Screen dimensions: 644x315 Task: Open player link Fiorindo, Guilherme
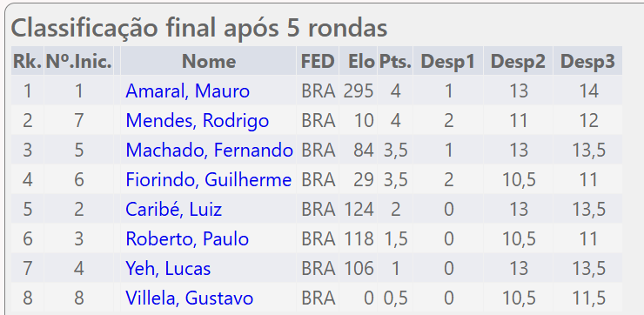(x=209, y=180)
